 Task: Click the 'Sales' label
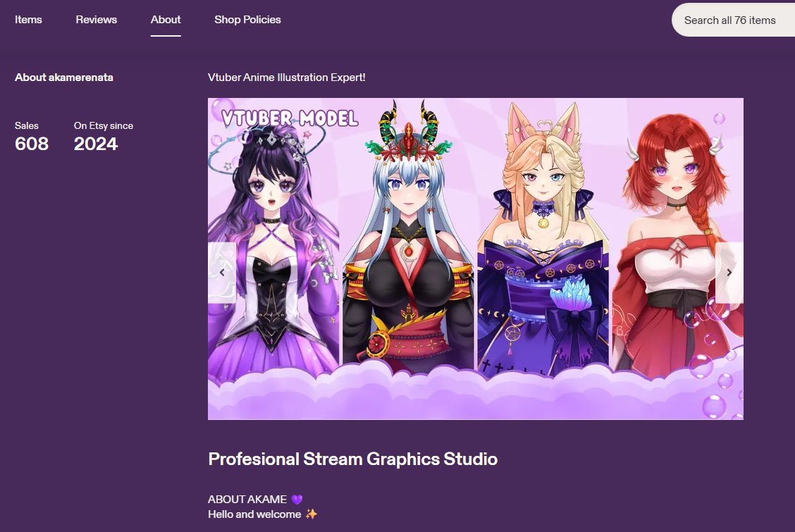pyautogui.click(x=26, y=125)
